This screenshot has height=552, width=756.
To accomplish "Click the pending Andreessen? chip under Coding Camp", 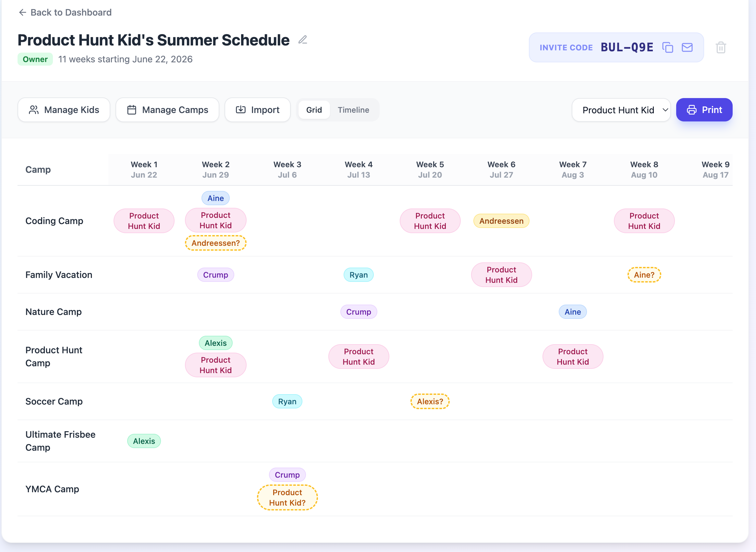I will (215, 243).
